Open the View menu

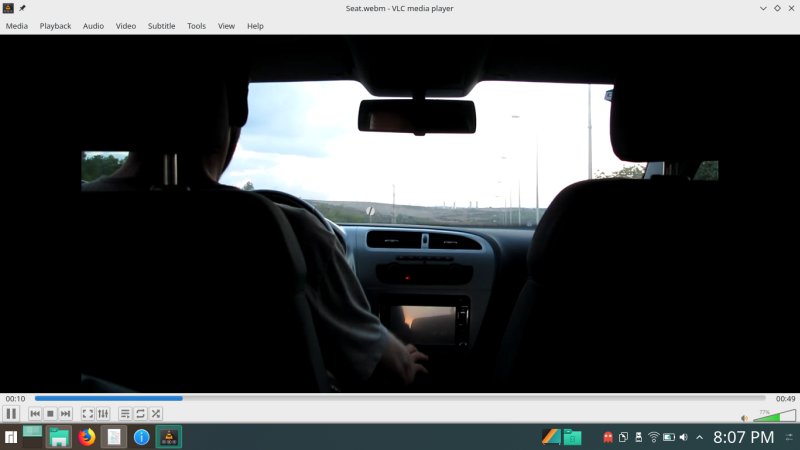tap(226, 26)
